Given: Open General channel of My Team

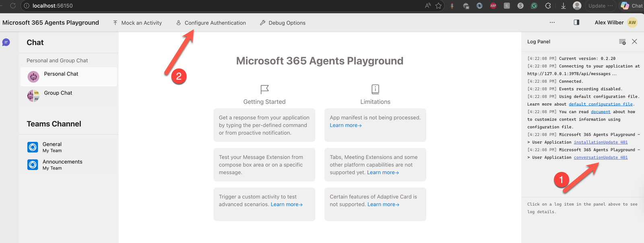Looking at the screenshot, I should point(69,147).
